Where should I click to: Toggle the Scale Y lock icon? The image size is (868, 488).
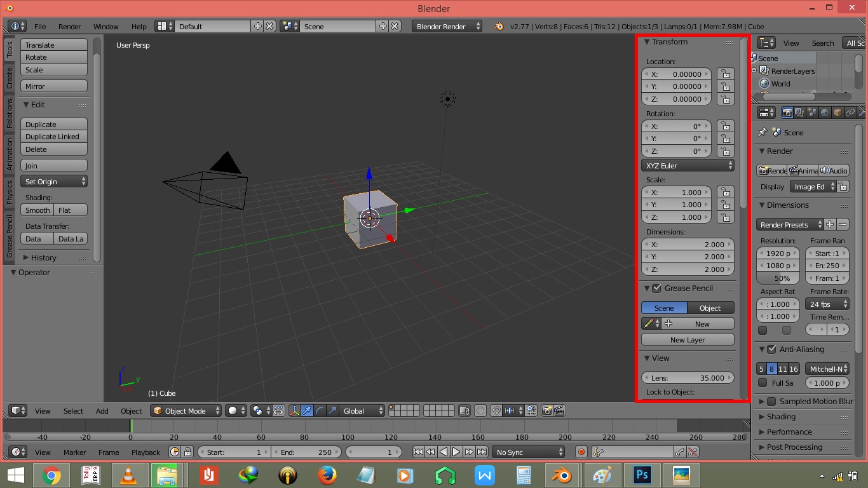point(725,205)
